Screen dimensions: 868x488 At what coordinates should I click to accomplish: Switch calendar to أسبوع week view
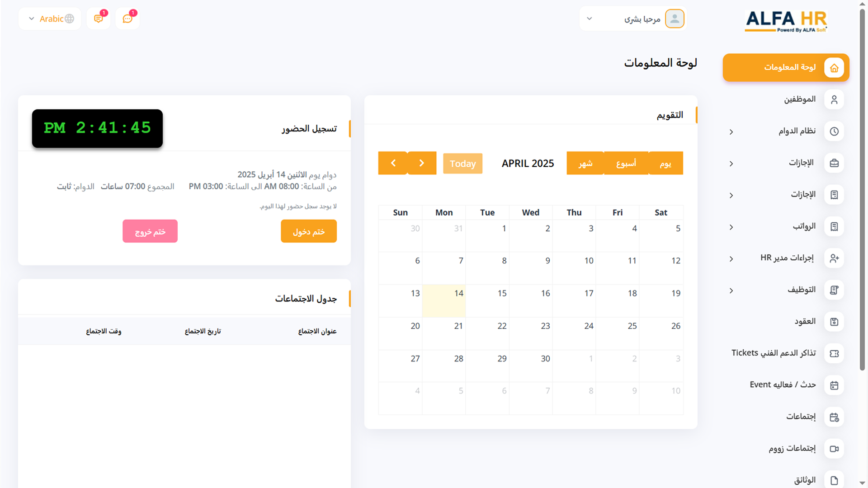[626, 163]
